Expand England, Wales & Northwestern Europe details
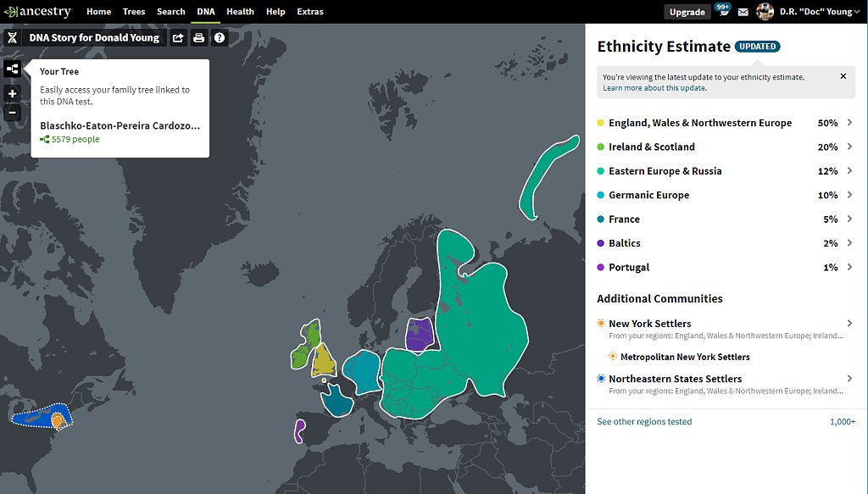The width and height of the screenshot is (868, 494). pyautogui.click(x=849, y=122)
